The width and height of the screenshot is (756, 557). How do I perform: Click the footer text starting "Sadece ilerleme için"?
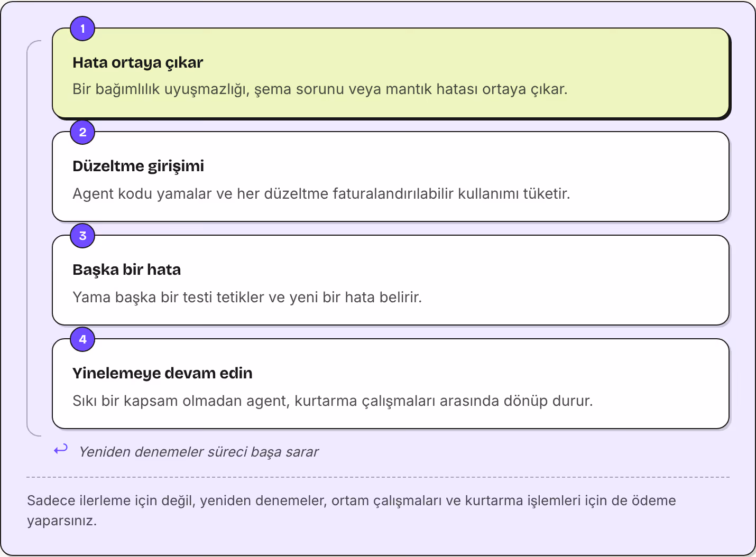(x=352, y=510)
